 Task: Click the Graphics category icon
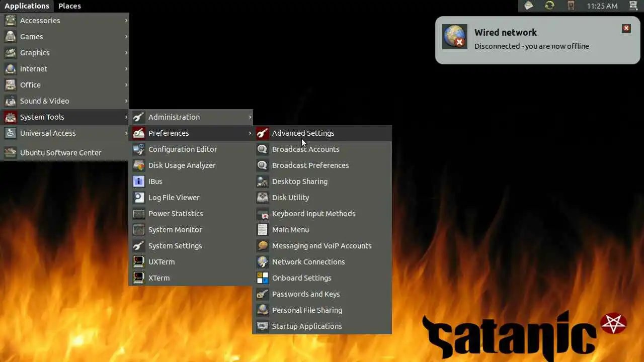(11, 53)
